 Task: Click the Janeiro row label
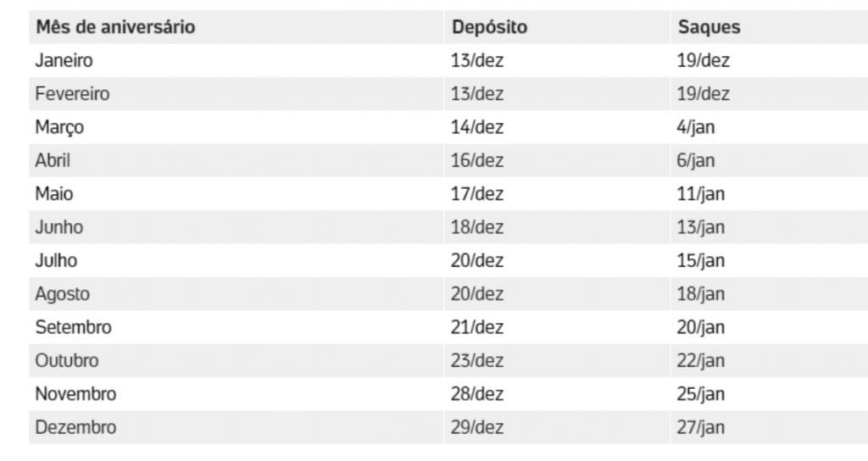click(x=64, y=60)
